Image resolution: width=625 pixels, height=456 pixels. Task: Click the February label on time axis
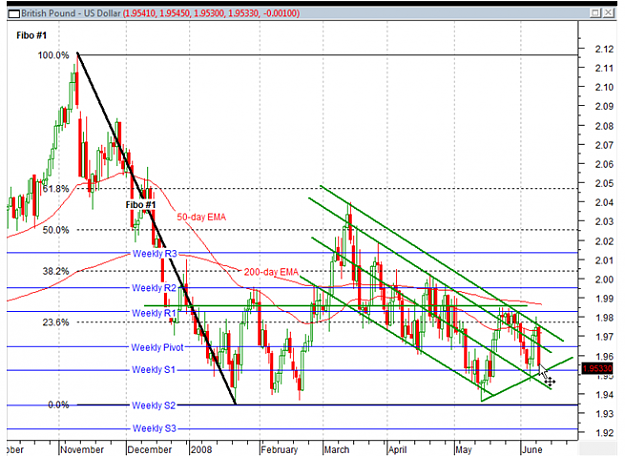(279, 450)
